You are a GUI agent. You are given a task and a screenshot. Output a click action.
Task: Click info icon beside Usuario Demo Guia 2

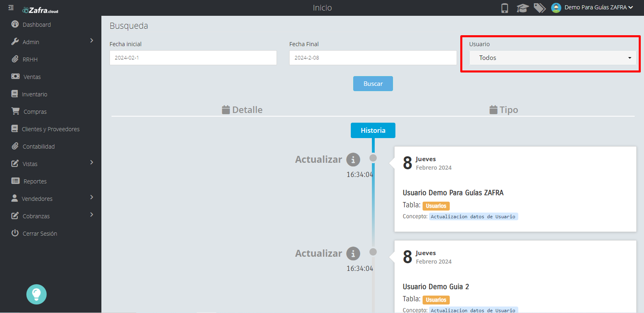coord(353,253)
